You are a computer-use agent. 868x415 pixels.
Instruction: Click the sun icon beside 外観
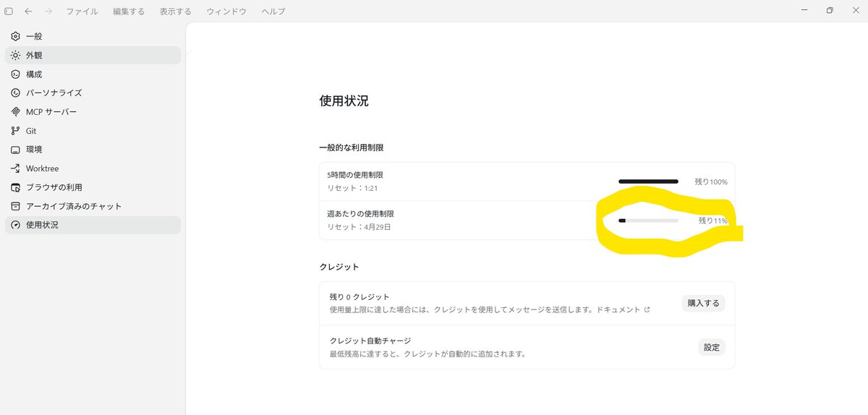pyautogui.click(x=15, y=55)
